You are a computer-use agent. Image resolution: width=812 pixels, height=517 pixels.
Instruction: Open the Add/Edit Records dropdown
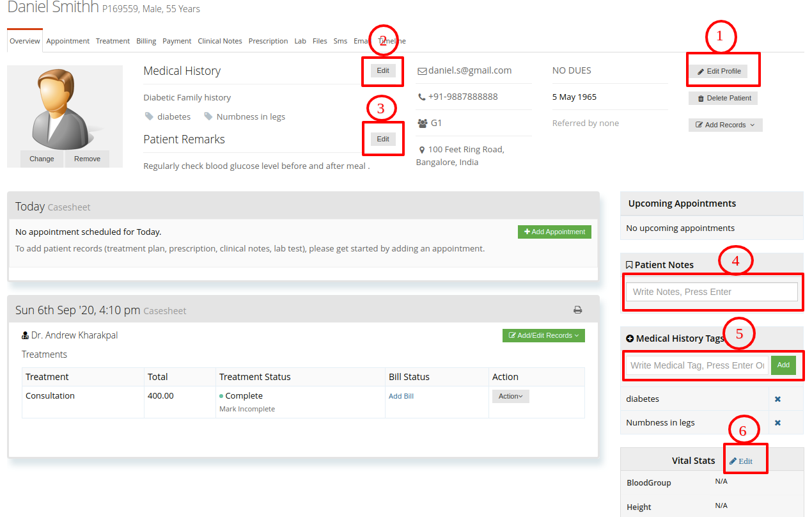(543, 335)
